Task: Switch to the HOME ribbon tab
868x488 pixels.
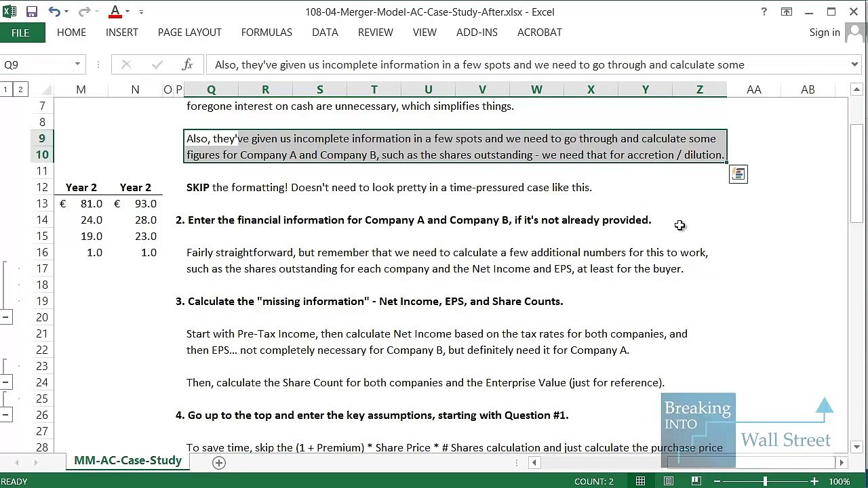Action: pyautogui.click(x=71, y=33)
